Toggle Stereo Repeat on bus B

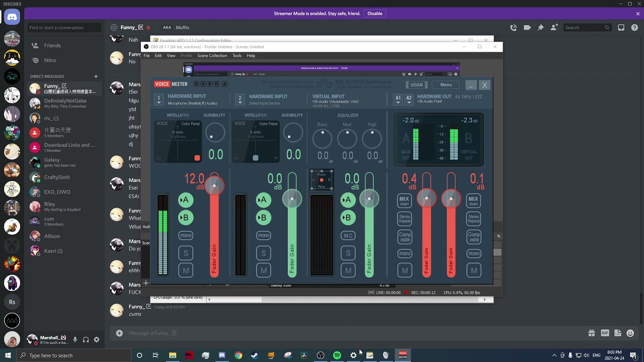click(473, 219)
